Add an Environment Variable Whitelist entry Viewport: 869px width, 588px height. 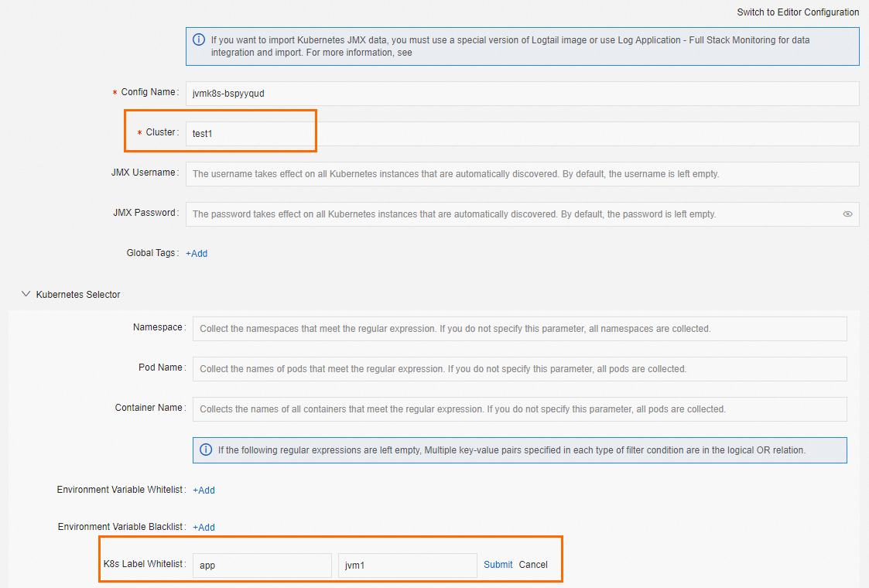pos(204,491)
